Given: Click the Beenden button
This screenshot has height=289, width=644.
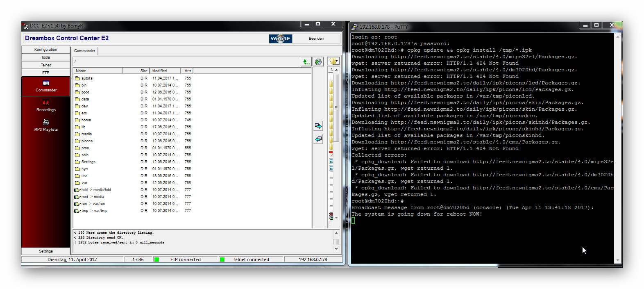Looking at the screenshot, I should (316, 39).
